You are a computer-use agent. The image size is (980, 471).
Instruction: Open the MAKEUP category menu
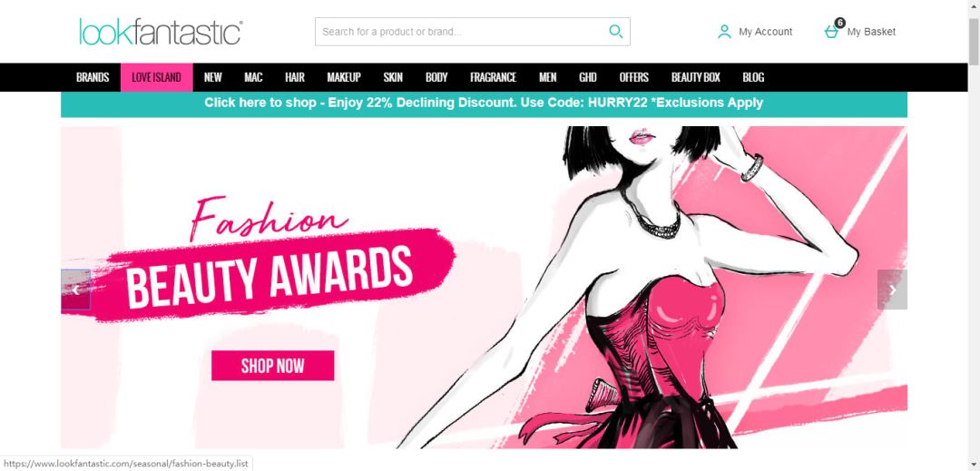(344, 77)
